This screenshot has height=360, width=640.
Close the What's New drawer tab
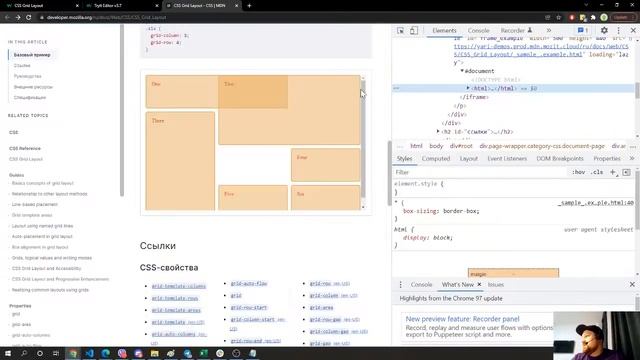(x=479, y=284)
